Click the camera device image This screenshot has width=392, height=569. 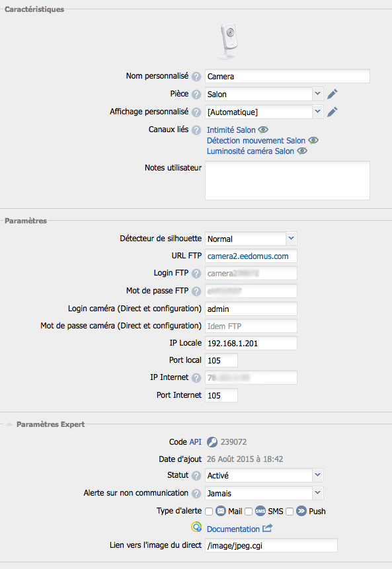point(228,42)
